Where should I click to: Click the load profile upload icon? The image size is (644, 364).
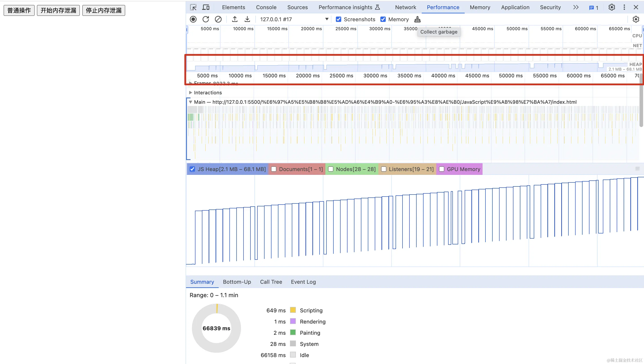(235, 19)
